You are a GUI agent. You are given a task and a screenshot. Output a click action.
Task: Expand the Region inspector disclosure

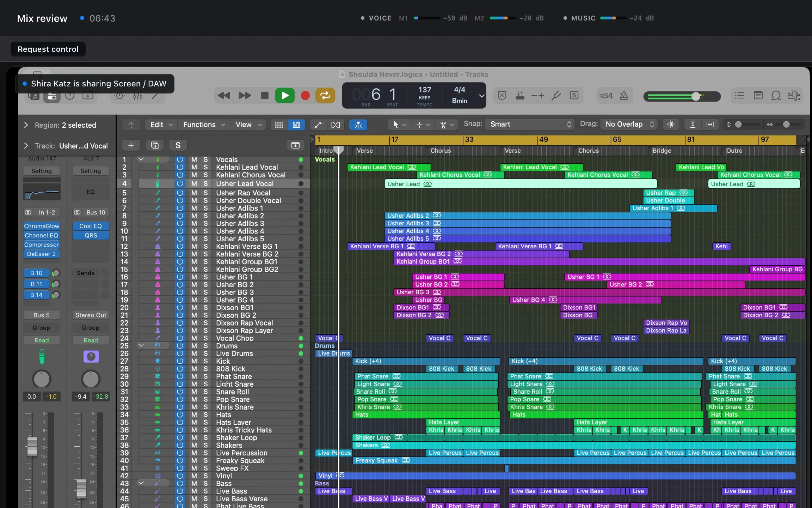coord(26,125)
